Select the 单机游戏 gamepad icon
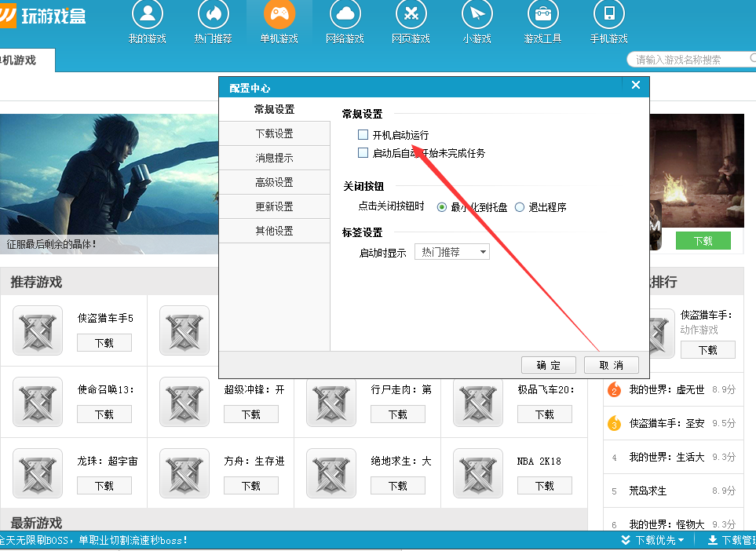756x551 pixels. [279, 14]
